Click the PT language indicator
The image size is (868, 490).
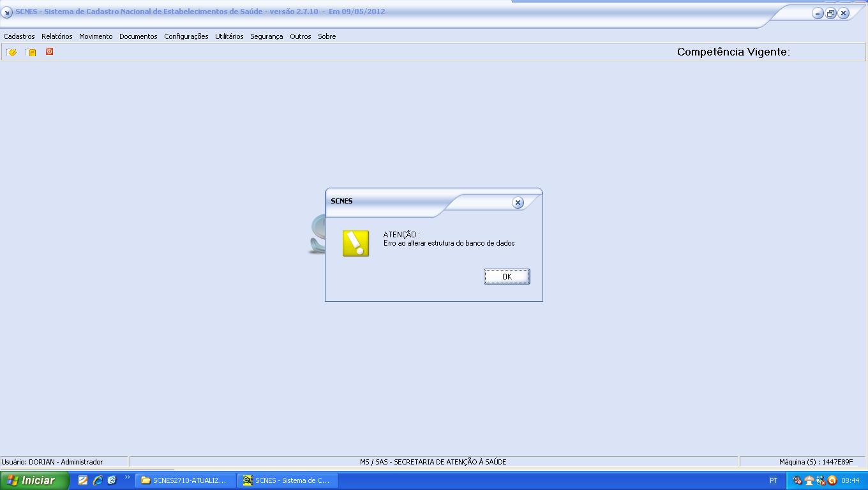click(774, 480)
